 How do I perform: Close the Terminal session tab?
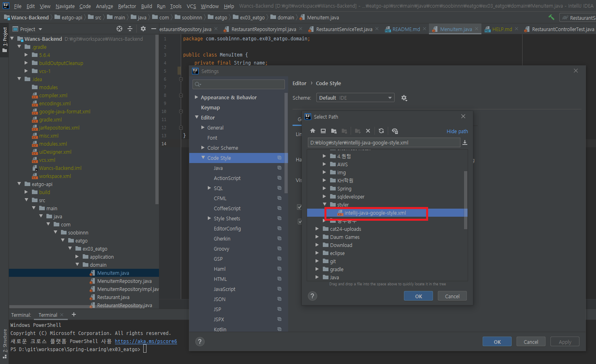tap(62, 315)
